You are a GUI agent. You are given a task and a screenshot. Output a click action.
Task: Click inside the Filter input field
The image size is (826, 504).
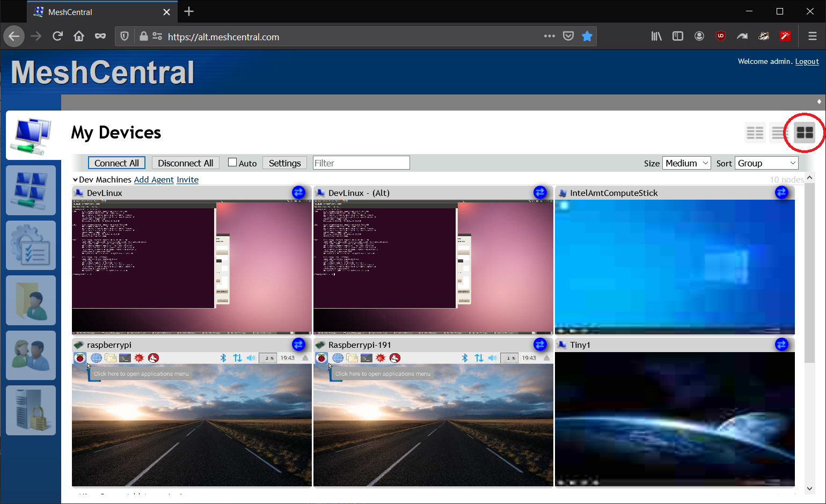pyautogui.click(x=361, y=162)
